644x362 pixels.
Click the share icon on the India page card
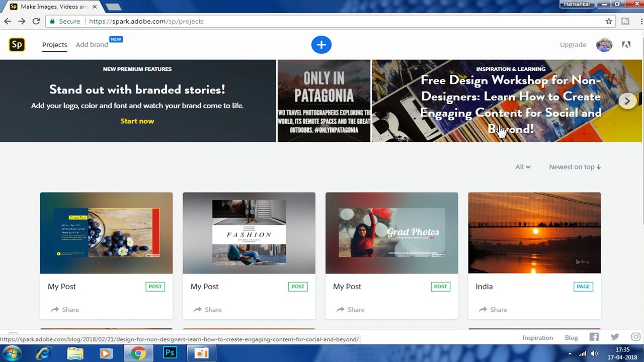(483, 310)
